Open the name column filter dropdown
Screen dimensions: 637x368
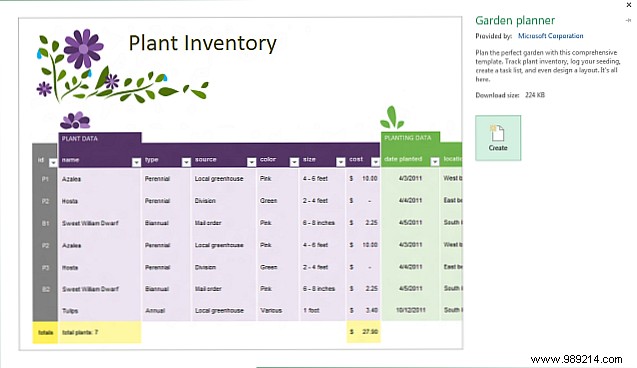136,162
